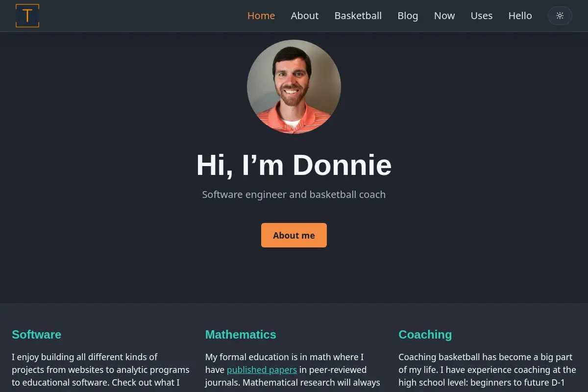Follow the published papers link
This screenshot has height=392, width=588.
262,369
